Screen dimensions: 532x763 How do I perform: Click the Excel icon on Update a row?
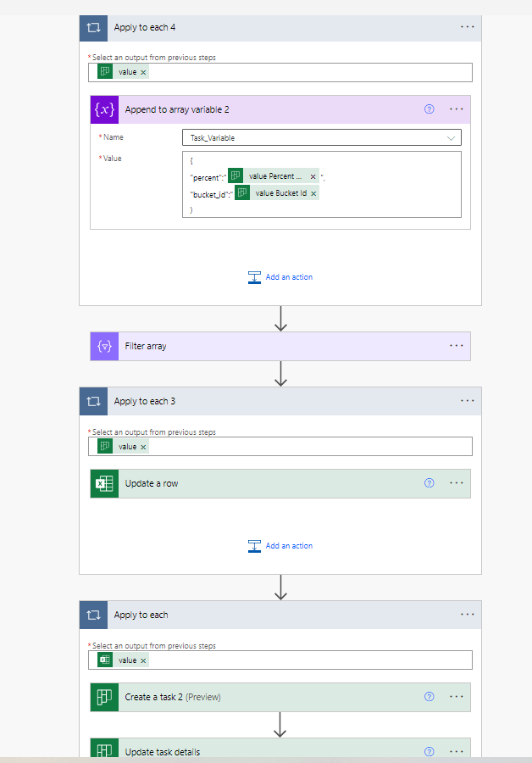click(104, 483)
